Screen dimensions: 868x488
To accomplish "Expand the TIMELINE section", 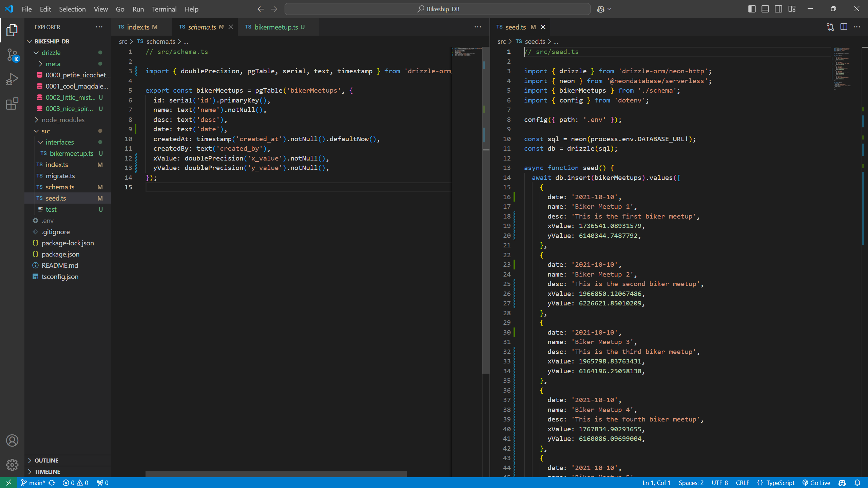I will (x=68, y=472).
